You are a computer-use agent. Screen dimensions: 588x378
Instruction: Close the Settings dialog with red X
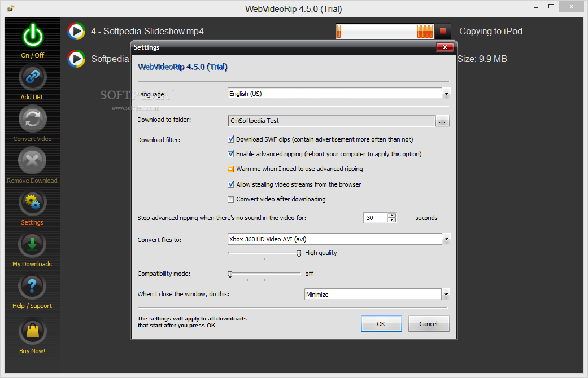[445, 47]
